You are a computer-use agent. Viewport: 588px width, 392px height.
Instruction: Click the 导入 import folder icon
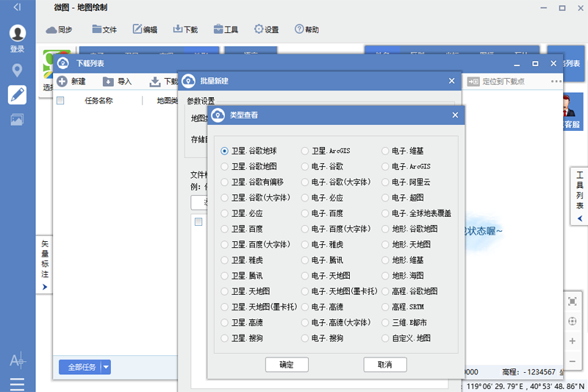point(108,82)
